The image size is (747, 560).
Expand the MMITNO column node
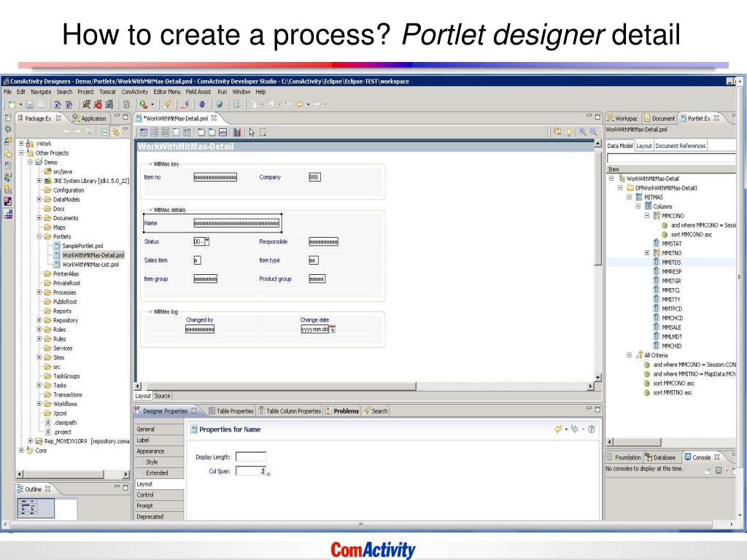pos(647,253)
